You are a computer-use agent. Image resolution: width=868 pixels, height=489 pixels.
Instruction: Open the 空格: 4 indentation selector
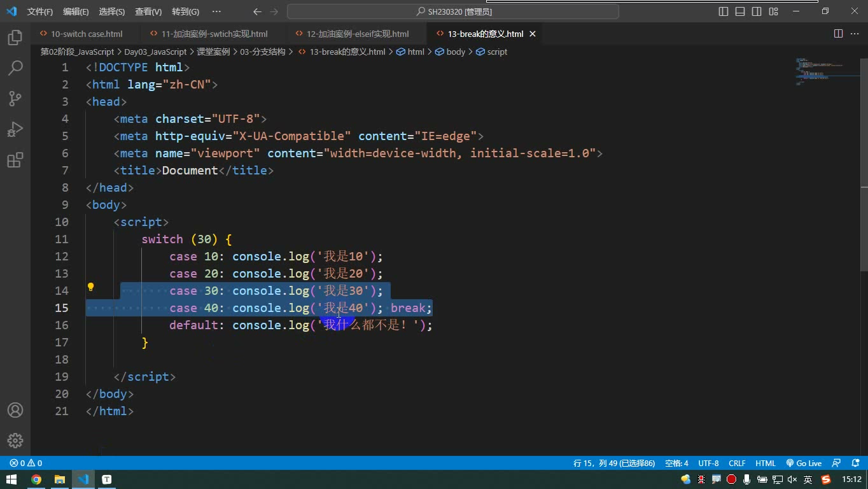676,463
